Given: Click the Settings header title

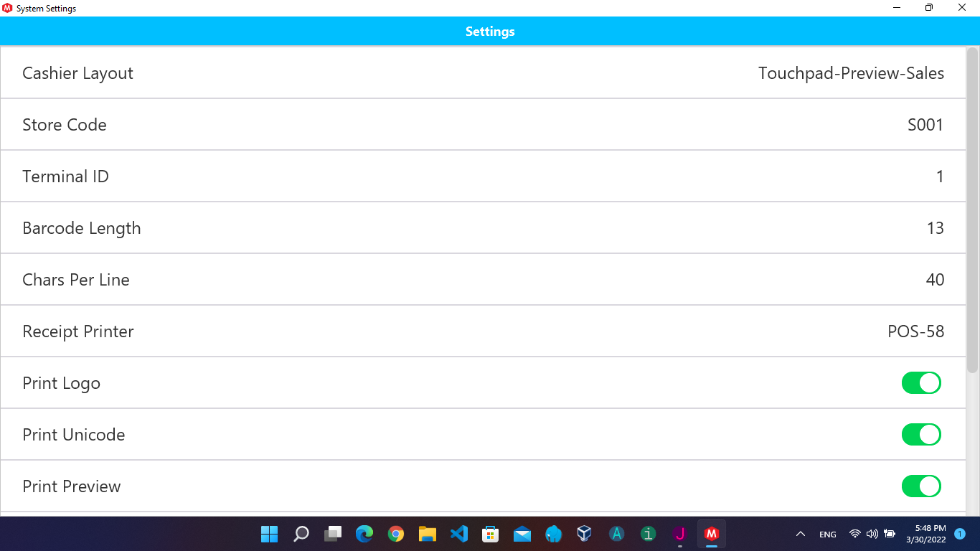Looking at the screenshot, I should (x=490, y=32).
